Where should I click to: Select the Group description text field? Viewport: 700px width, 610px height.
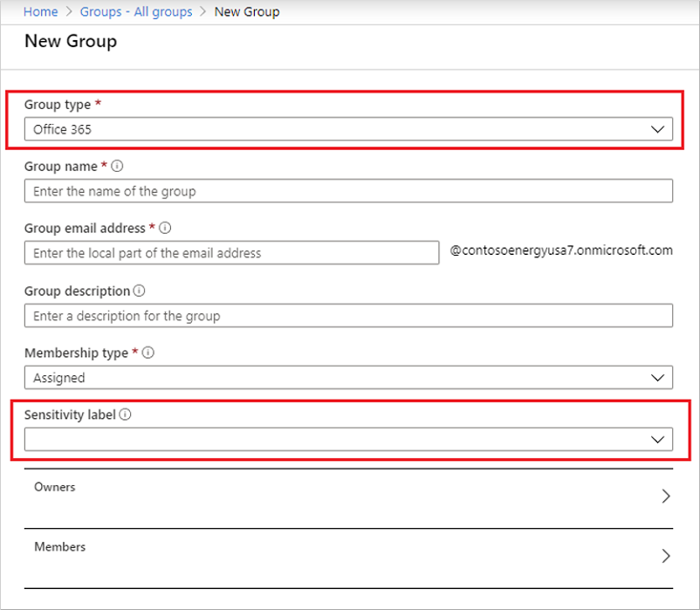pos(348,316)
